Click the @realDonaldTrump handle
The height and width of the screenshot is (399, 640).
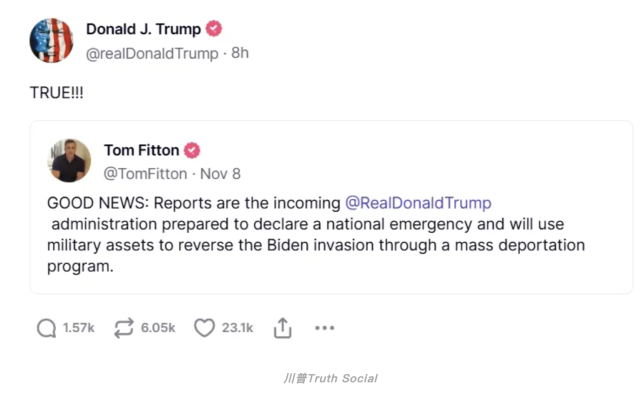click(152, 53)
